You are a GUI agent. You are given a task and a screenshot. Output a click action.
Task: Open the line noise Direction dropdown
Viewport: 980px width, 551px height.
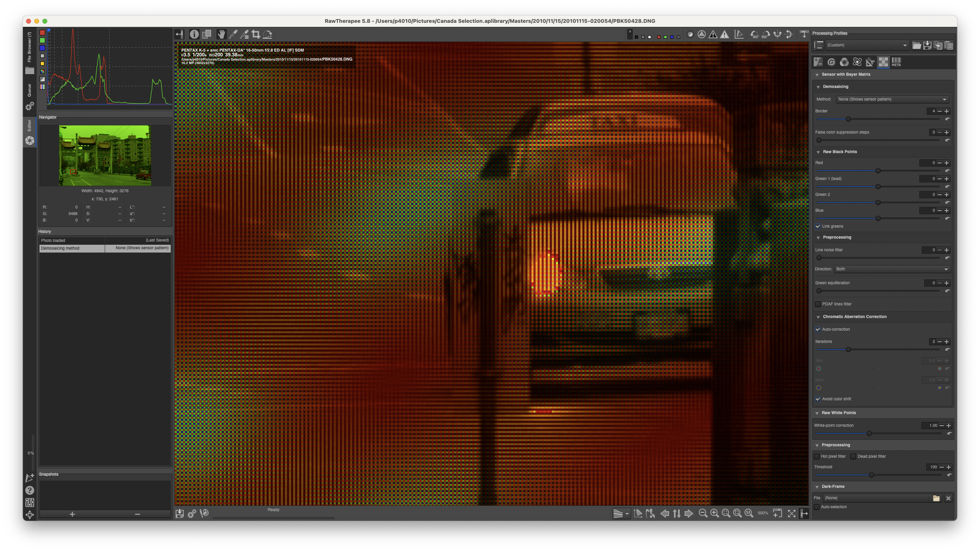tap(892, 269)
